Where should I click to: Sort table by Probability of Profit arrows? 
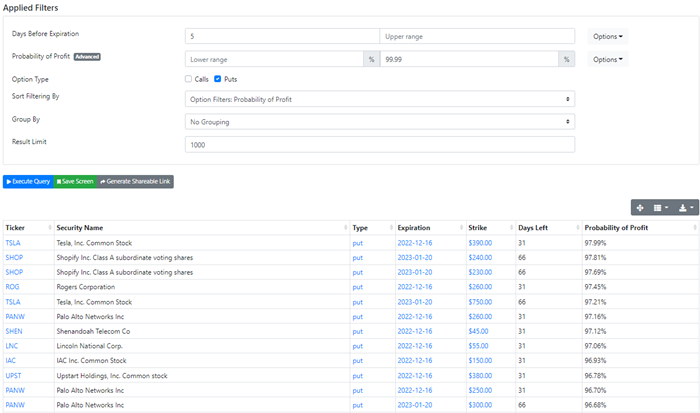click(695, 228)
